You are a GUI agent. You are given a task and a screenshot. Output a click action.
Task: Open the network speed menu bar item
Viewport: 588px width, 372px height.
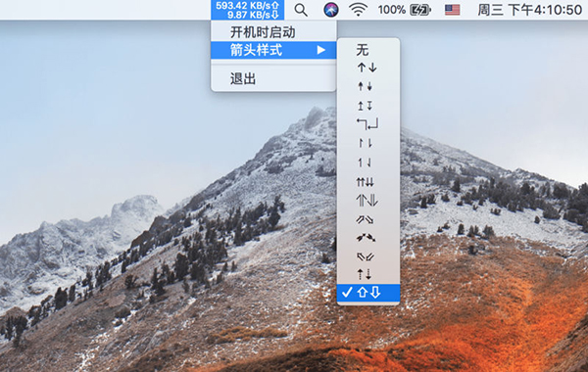pyautogui.click(x=248, y=10)
